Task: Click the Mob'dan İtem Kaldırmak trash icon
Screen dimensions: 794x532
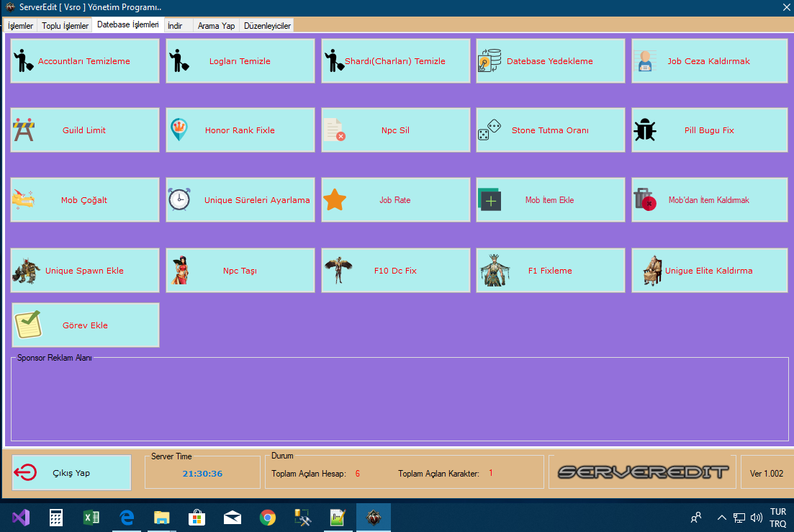Action: [x=645, y=199]
